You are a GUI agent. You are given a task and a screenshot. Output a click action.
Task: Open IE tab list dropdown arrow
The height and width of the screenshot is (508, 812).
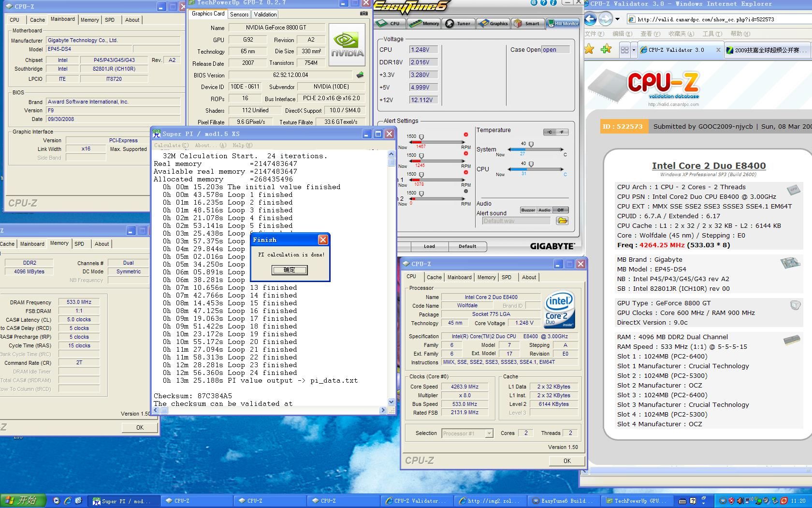634,50
